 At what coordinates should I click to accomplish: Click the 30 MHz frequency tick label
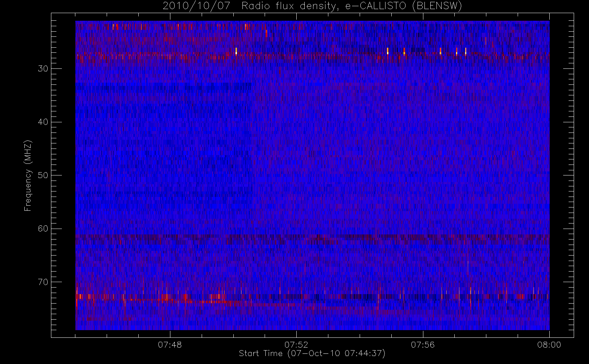tap(43, 69)
